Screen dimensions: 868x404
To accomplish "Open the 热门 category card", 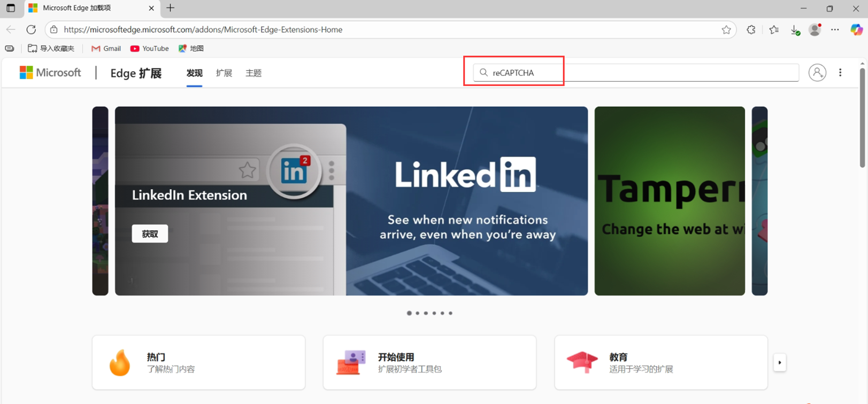I will point(198,363).
